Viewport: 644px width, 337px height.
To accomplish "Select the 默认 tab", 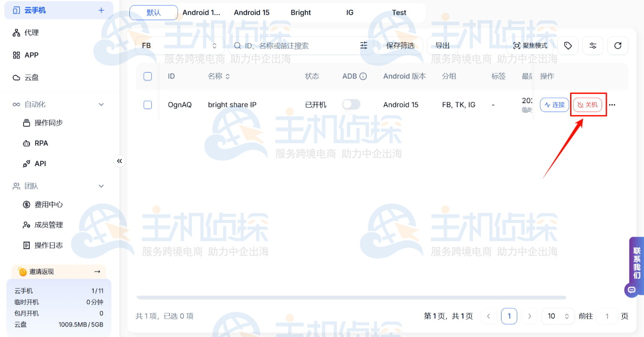I will tap(153, 12).
